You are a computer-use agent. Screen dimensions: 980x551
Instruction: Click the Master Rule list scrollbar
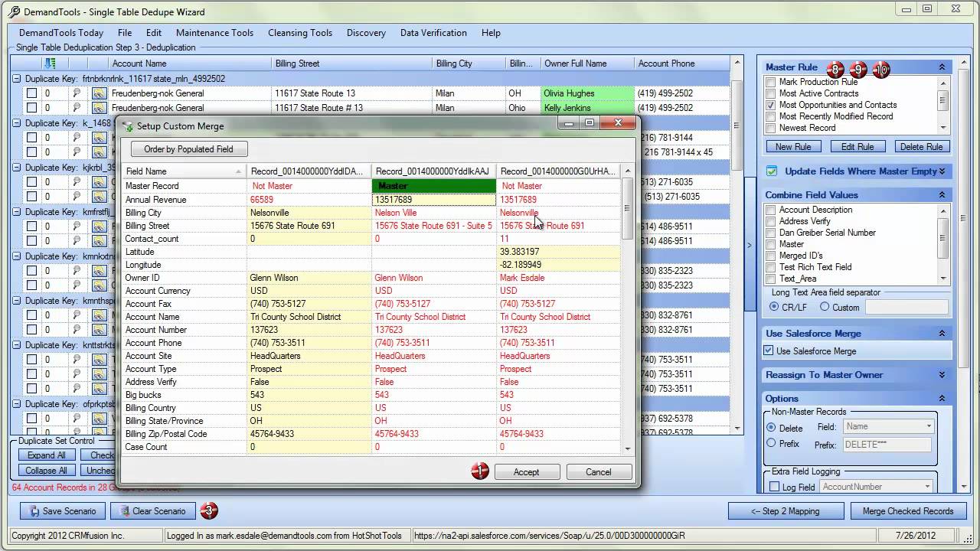click(x=943, y=105)
